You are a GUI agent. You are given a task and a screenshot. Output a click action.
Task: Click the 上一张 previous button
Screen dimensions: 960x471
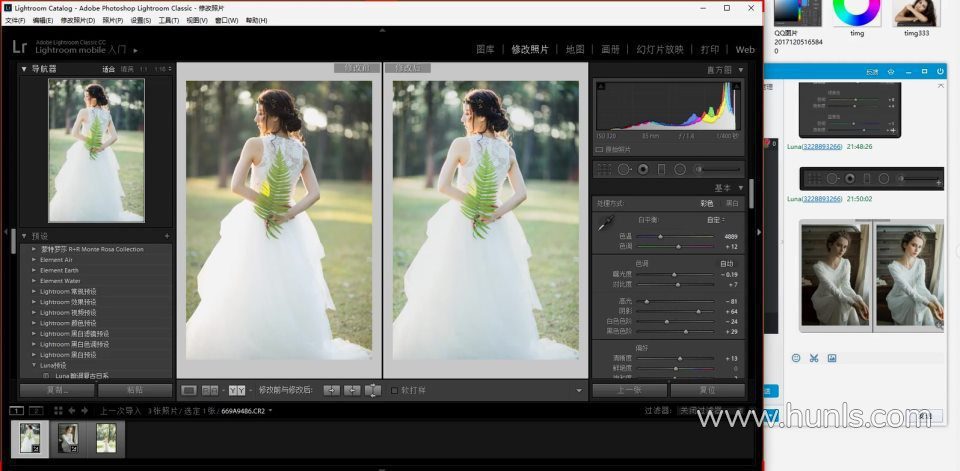(x=629, y=390)
